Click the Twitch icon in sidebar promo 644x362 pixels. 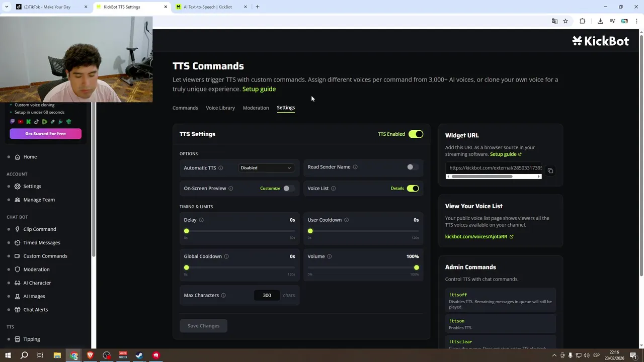click(13, 122)
